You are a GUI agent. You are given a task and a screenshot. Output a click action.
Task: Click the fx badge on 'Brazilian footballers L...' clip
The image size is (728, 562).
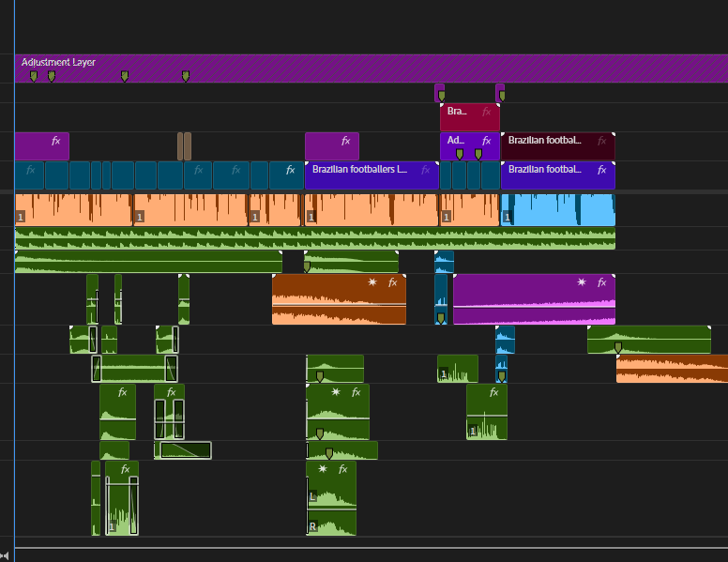(x=425, y=170)
